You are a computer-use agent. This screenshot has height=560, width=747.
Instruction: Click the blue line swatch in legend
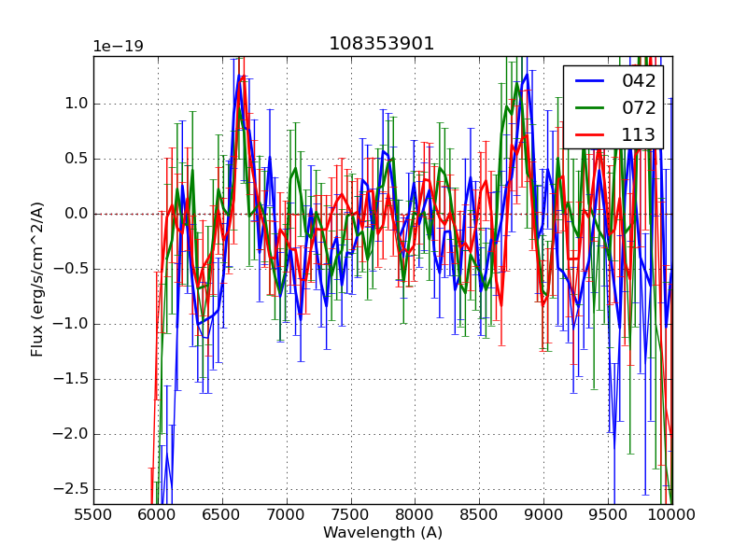[590, 81]
